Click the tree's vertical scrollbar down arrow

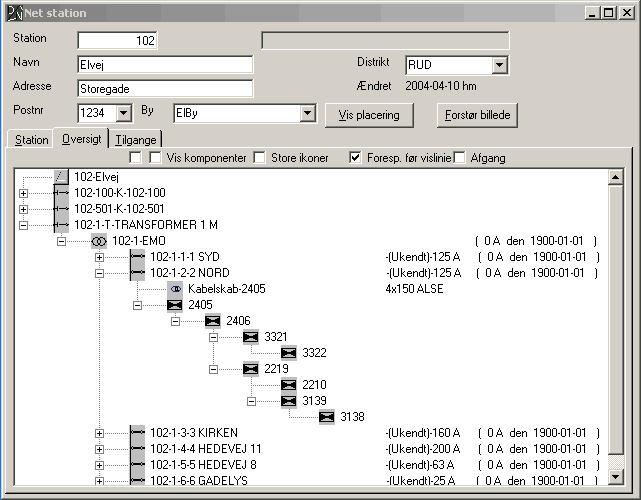click(616, 478)
